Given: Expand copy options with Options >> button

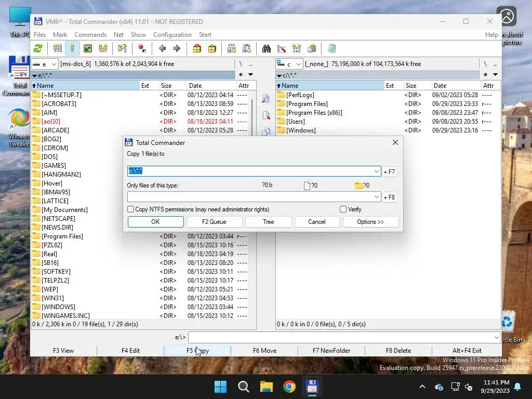Looking at the screenshot, I should (370, 222).
